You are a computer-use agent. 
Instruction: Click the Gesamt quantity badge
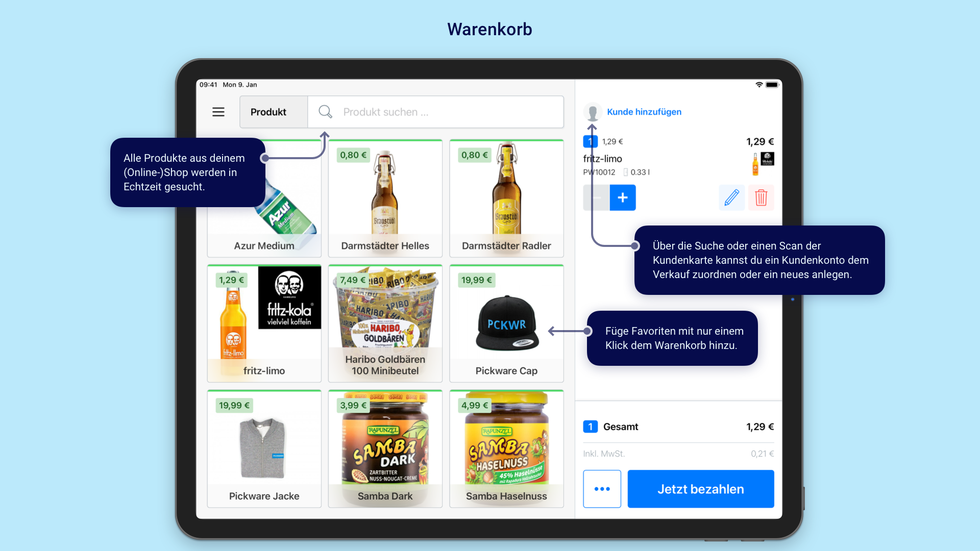(x=591, y=427)
